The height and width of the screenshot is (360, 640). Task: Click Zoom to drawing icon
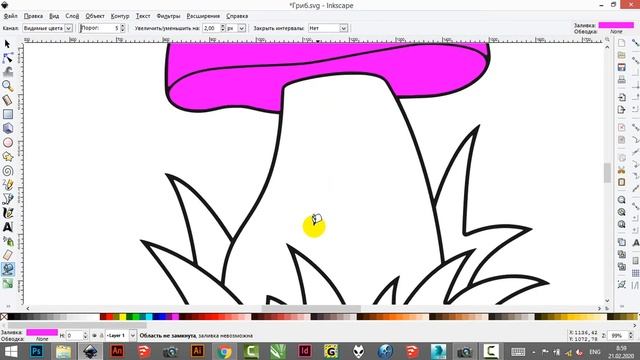click(621, 212)
